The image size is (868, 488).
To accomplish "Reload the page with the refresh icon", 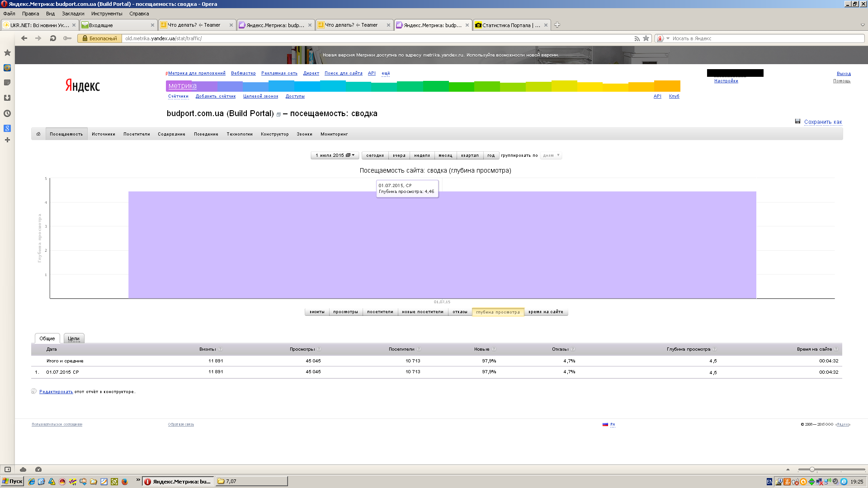I will (x=53, y=38).
